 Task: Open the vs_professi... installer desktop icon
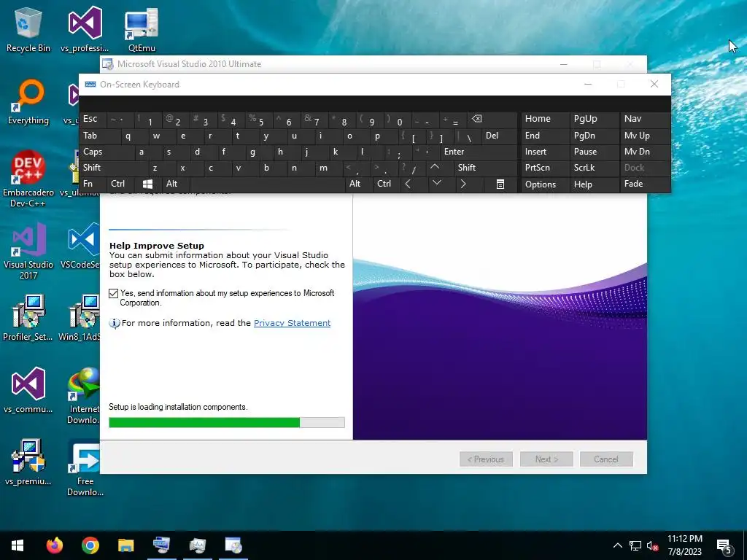[85, 29]
